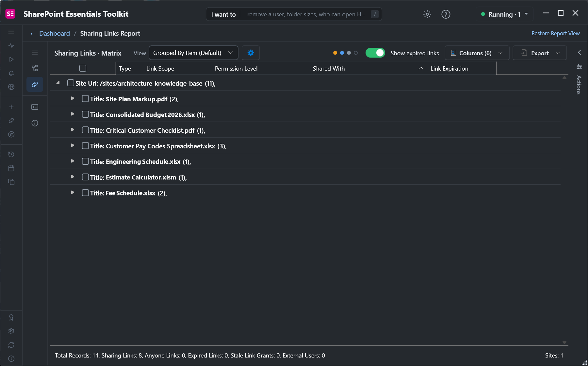Open the console terminal icon in sidebar

(x=35, y=107)
